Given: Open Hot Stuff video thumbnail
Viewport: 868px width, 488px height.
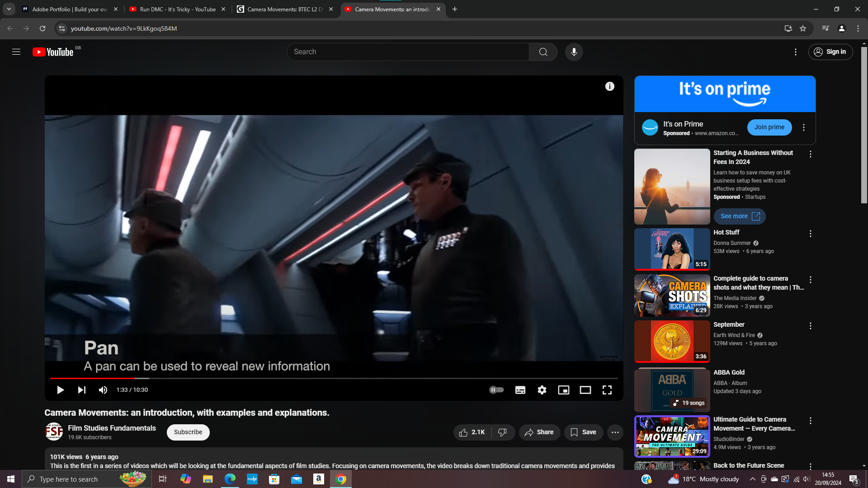Looking at the screenshot, I should pos(672,249).
